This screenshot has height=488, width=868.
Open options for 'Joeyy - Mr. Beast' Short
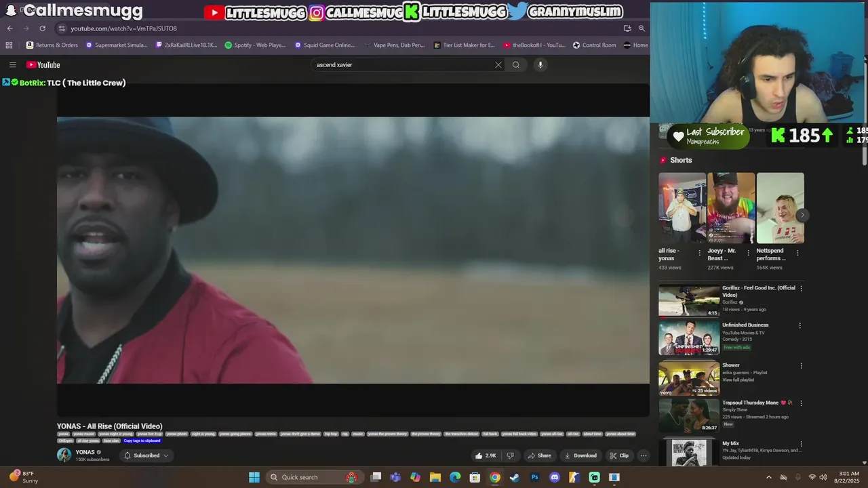[749, 253]
